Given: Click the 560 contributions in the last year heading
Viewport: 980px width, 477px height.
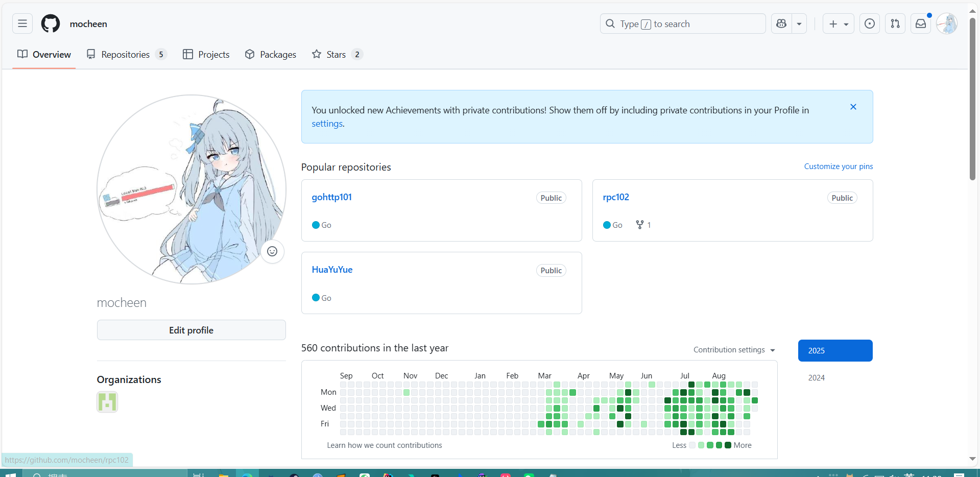Looking at the screenshot, I should tap(375, 348).
